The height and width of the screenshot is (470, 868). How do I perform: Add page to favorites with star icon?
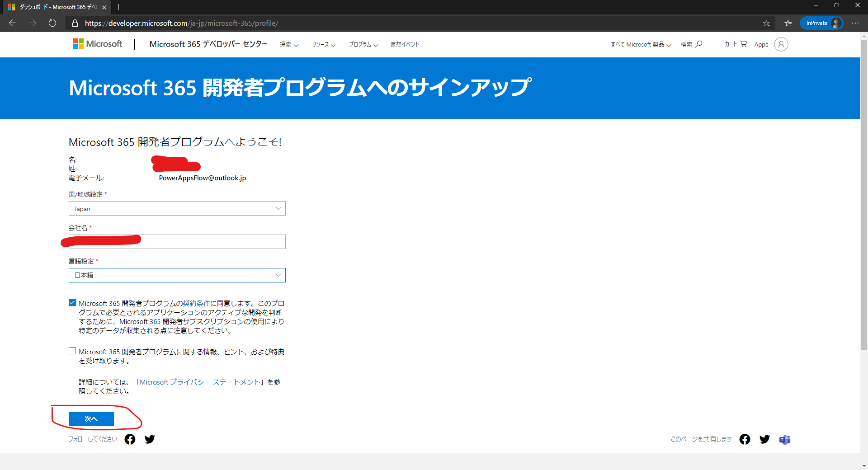pyautogui.click(x=766, y=23)
